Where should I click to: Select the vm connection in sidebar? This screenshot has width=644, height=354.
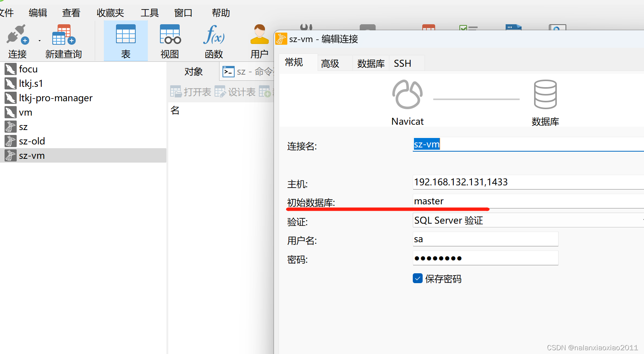83,112
